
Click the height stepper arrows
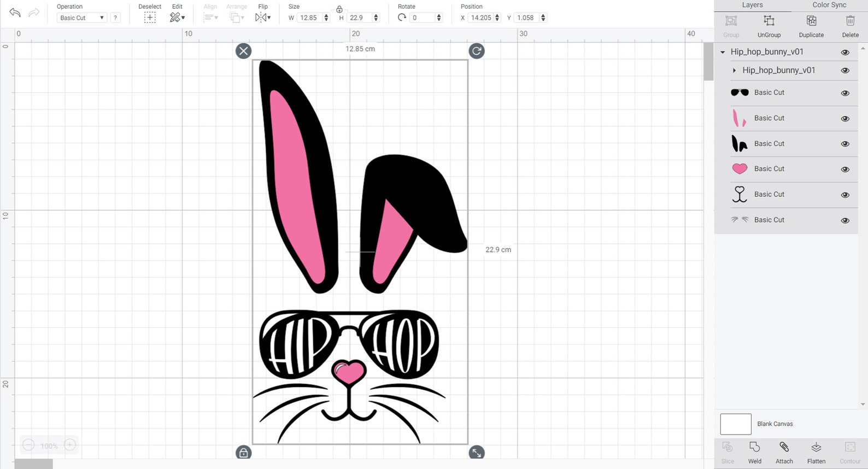click(x=376, y=17)
